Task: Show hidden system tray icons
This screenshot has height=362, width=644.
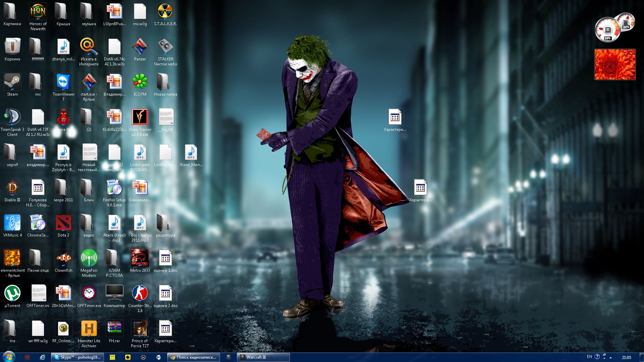Action: [x=610, y=357]
